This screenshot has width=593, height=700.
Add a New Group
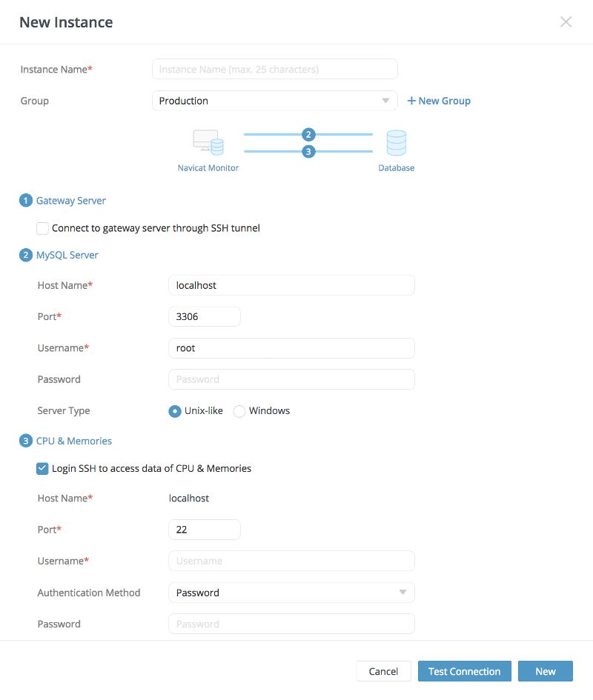click(x=439, y=101)
